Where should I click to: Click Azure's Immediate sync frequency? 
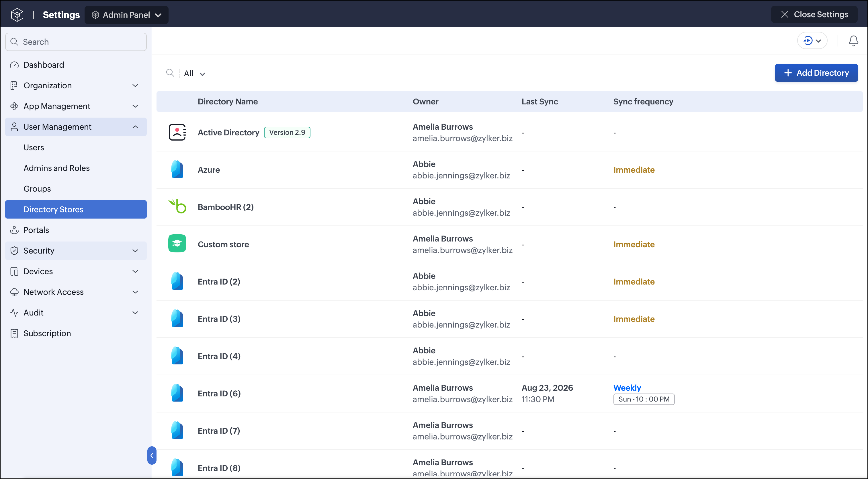(634, 170)
